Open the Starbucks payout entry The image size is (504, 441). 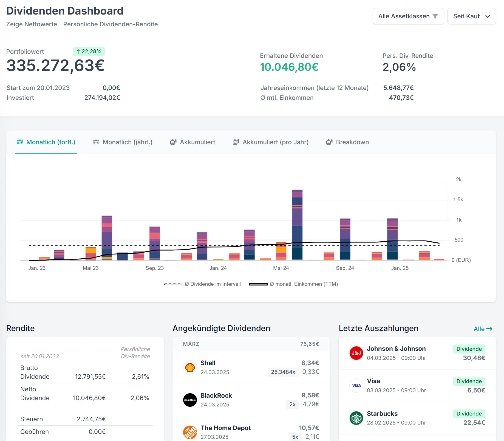click(417, 418)
